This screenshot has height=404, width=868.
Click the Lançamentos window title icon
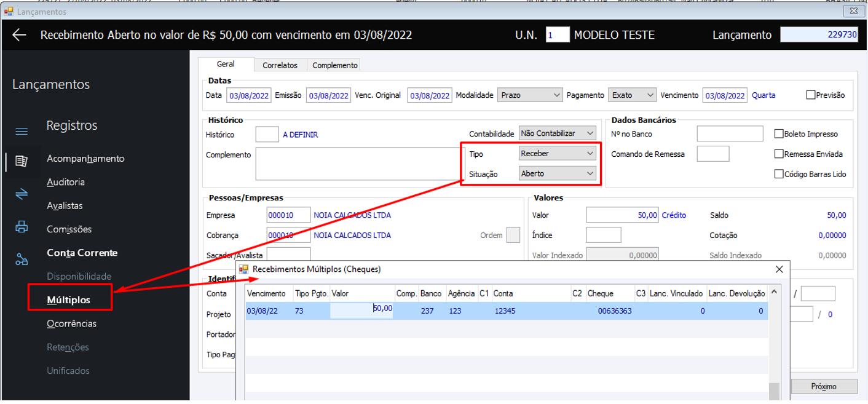[9, 11]
